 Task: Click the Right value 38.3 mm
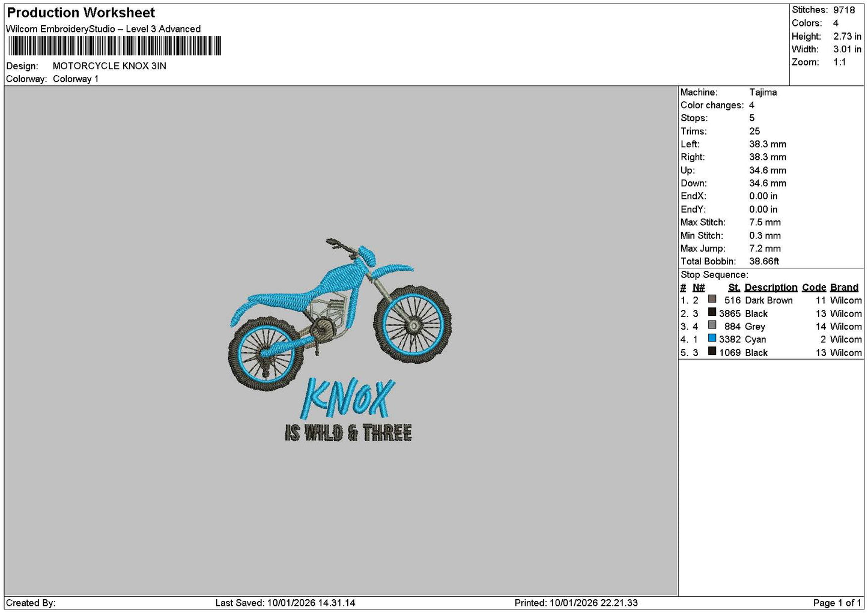[768, 157]
